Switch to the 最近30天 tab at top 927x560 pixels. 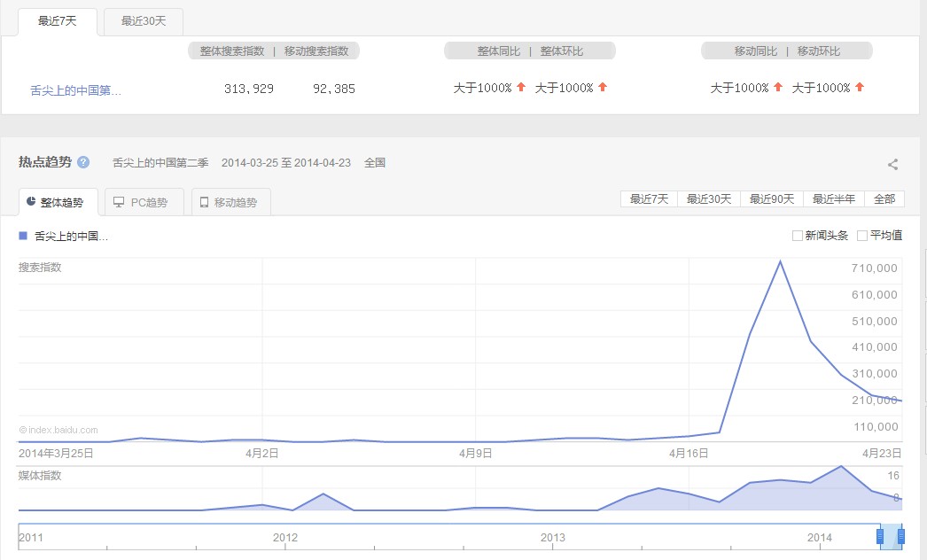pyautogui.click(x=144, y=21)
